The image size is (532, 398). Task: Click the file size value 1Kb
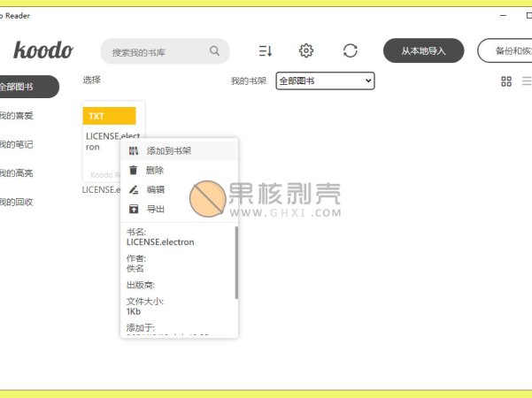click(x=134, y=311)
